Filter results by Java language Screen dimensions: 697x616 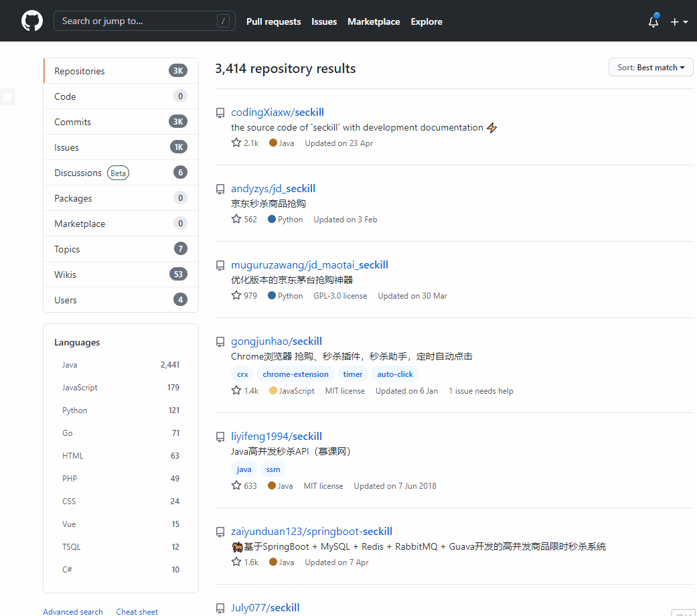(70, 365)
